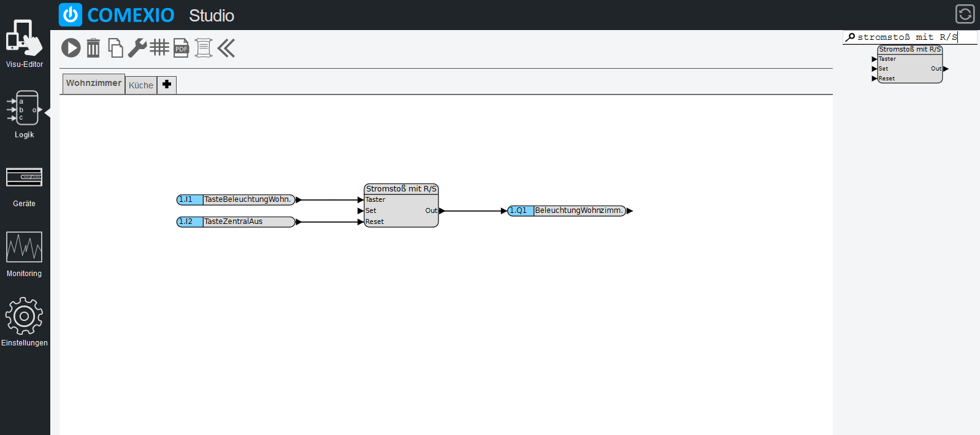
Task: Start the logic with the play icon
Action: point(71,48)
